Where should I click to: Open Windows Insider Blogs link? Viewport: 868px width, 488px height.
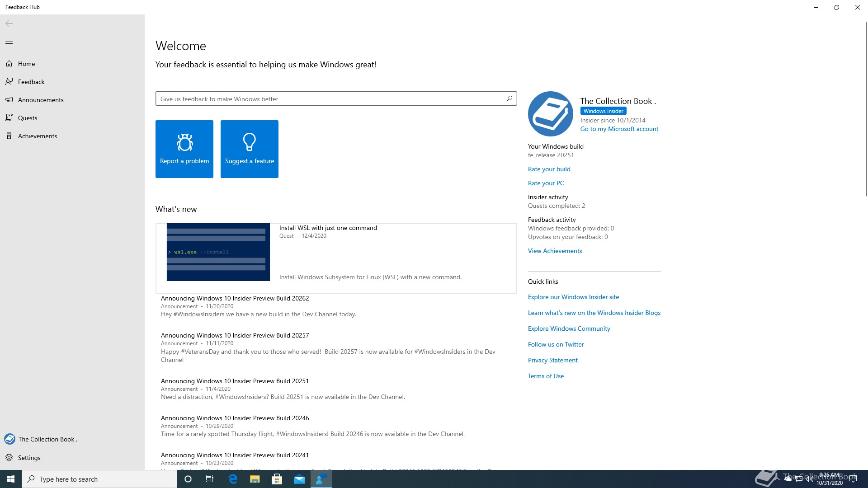click(594, 313)
